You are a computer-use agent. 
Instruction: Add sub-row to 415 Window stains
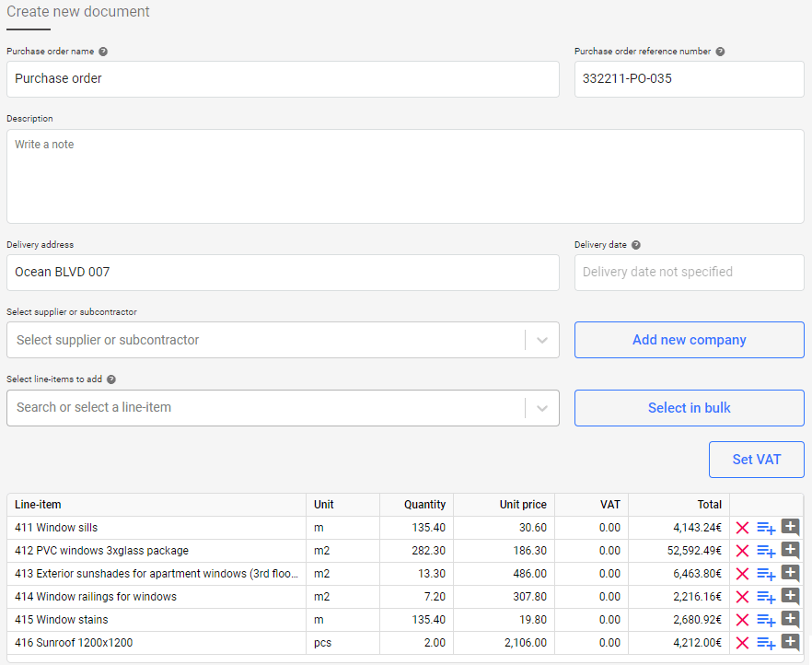point(766,620)
